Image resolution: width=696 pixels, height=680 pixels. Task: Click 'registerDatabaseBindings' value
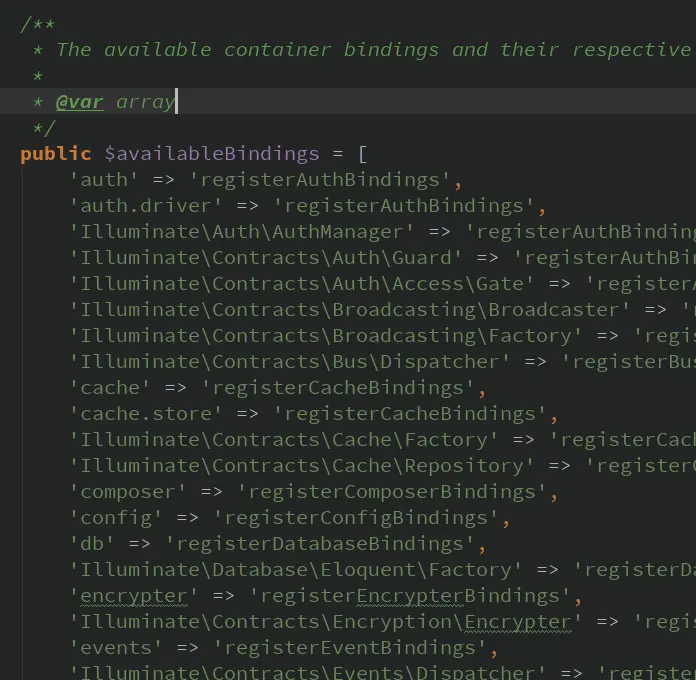click(320, 544)
